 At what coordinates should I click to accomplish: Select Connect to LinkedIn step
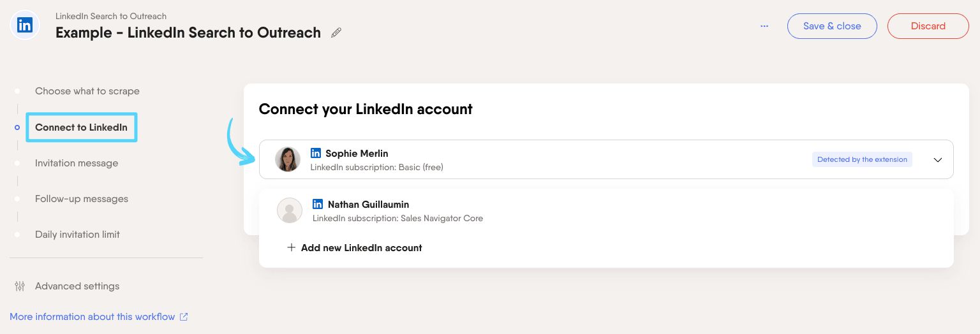[x=81, y=127]
